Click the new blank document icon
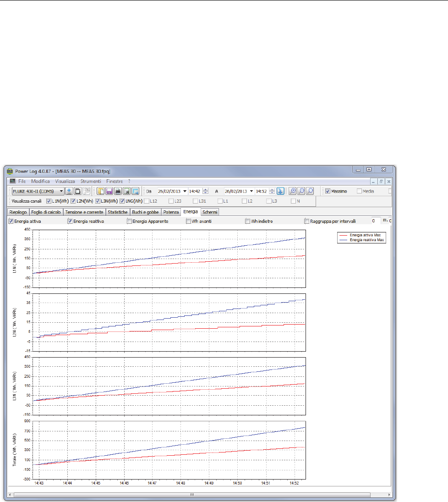The image size is (448, 502). tap(77, 191)
